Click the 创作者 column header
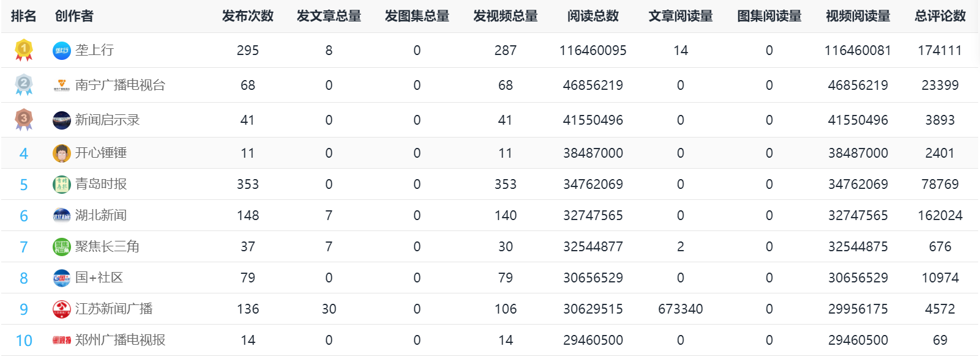This screenshot has height=357, width=980. 74,16
